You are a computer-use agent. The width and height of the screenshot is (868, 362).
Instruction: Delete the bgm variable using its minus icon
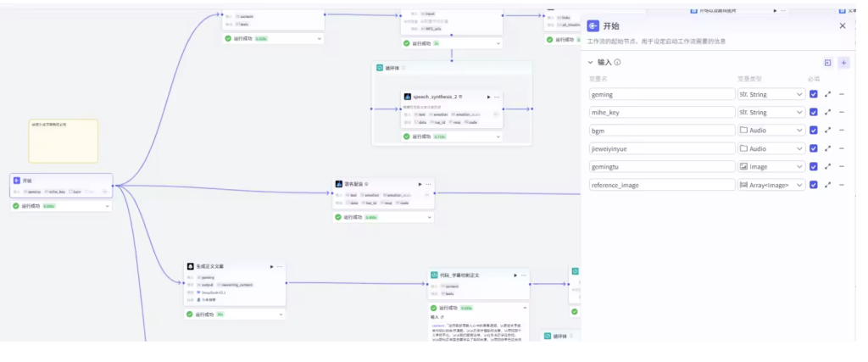[842, 131]
